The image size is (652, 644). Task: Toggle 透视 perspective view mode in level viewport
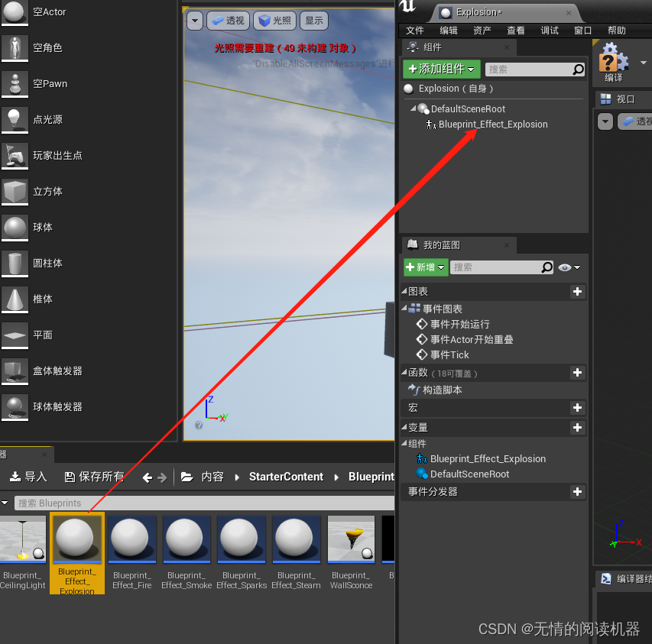[x=228, y=21]
